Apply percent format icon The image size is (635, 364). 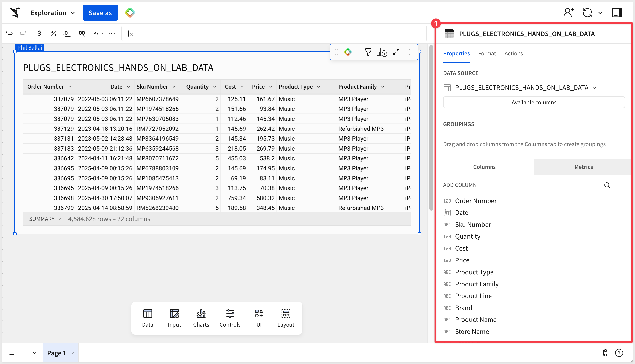click(x=53, y=33)
